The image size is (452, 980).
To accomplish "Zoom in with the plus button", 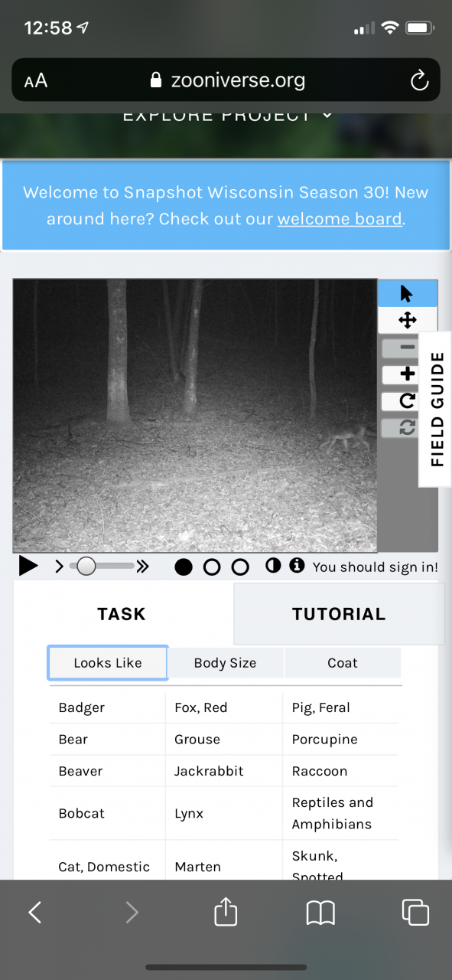I will (408, 374).
